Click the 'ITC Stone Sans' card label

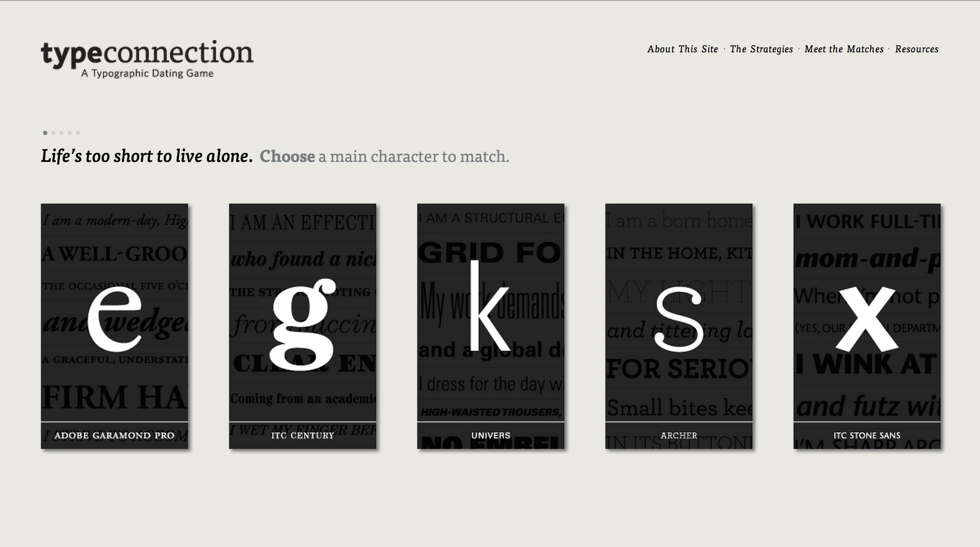click(x=867, y=435)
